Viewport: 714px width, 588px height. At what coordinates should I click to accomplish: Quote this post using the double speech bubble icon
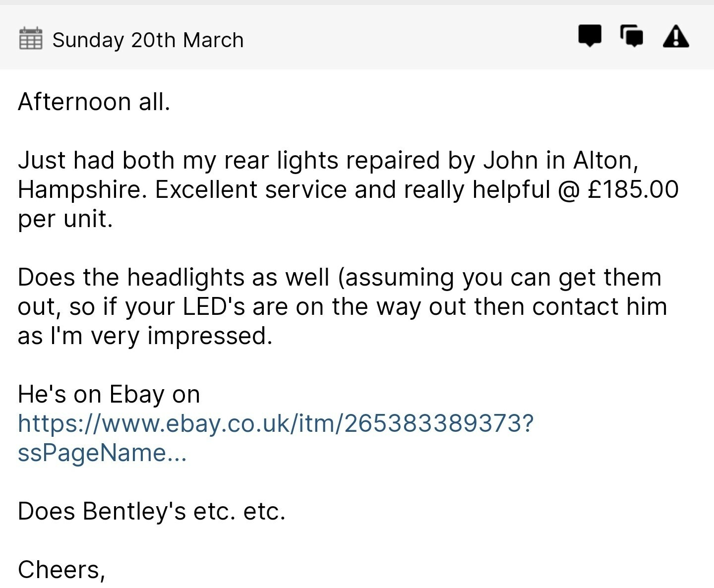tap(632, 36)
